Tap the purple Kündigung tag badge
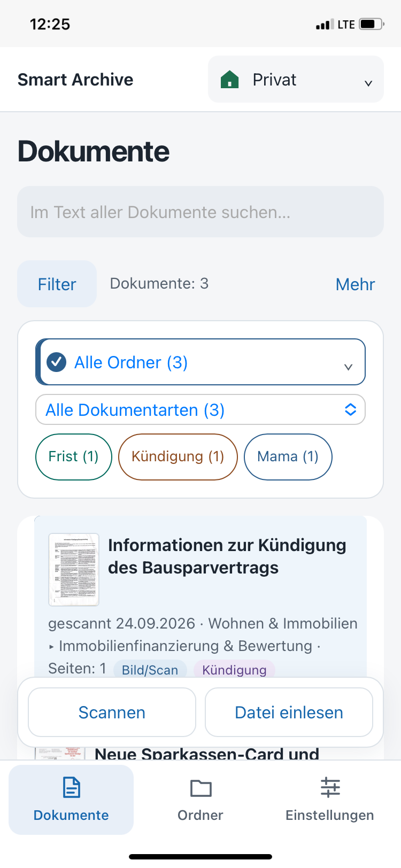The height and width of the screenshot is (868, 401). tap(234, 670)
